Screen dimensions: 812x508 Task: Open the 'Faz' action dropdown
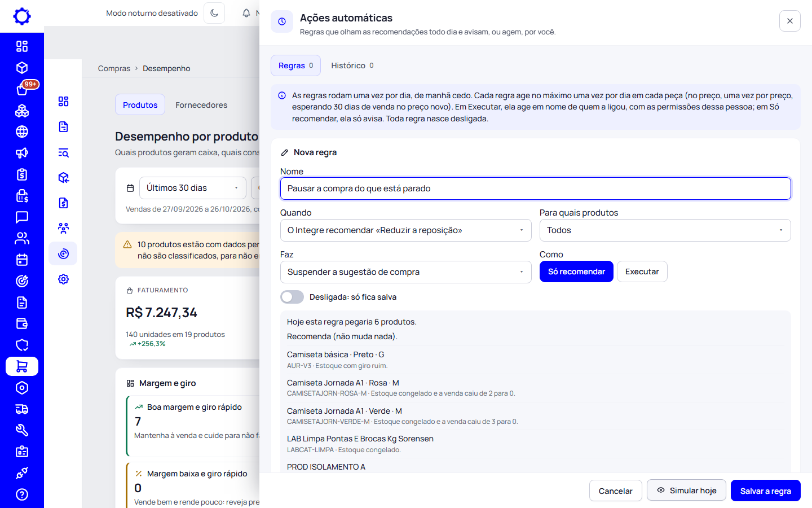(x=405, y=272)
